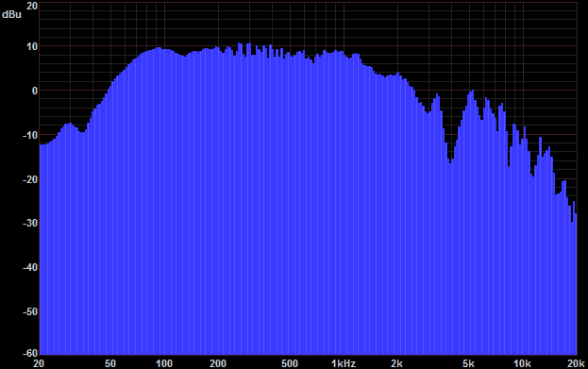Click the 2k frequency label
The height and width of the screenshot is (369, 588).
[396, 363]
